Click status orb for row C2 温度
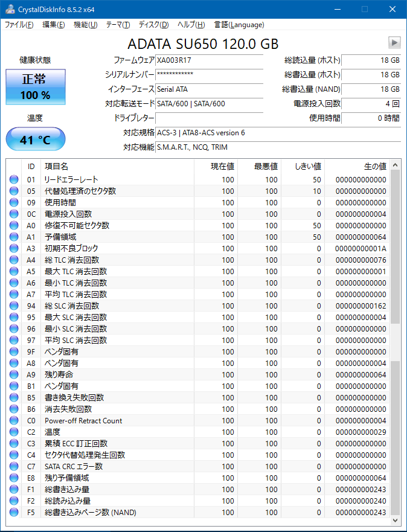Image resolution: width=407 pixels, height=532 pixels. pyautogui.click(x=14, y=432)
